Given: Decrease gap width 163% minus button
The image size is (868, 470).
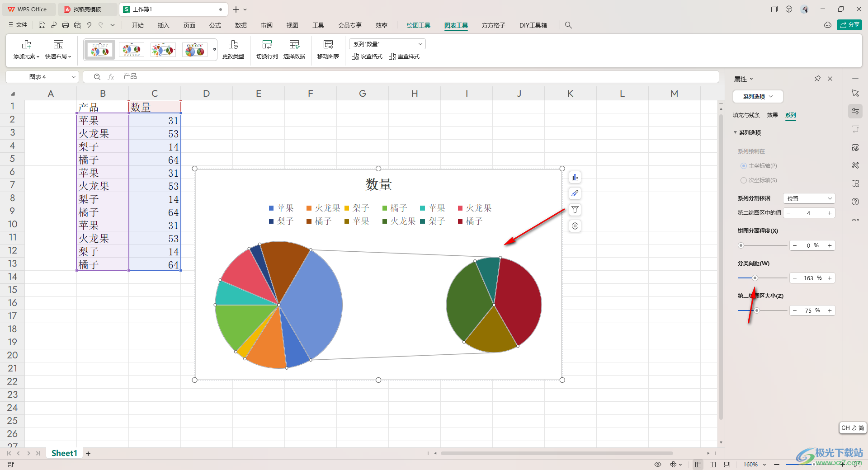Looking at the screenshot, I should coord(795,278).
